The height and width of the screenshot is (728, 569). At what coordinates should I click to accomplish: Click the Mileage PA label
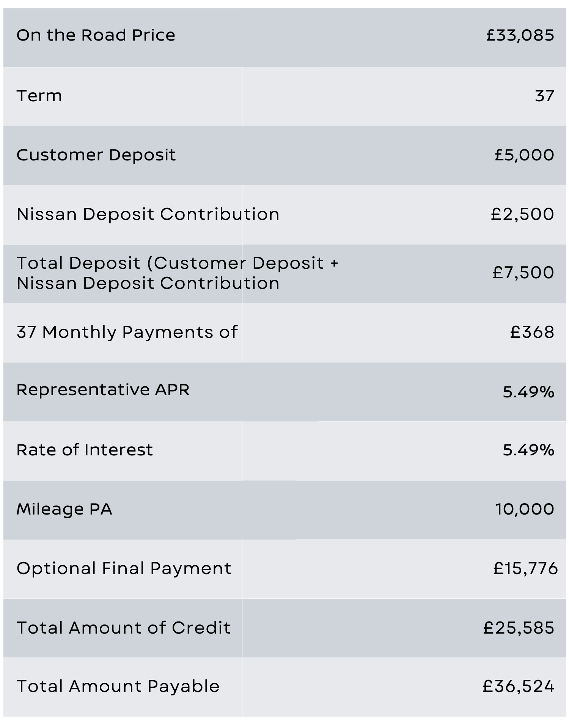(x=64, y=509)
